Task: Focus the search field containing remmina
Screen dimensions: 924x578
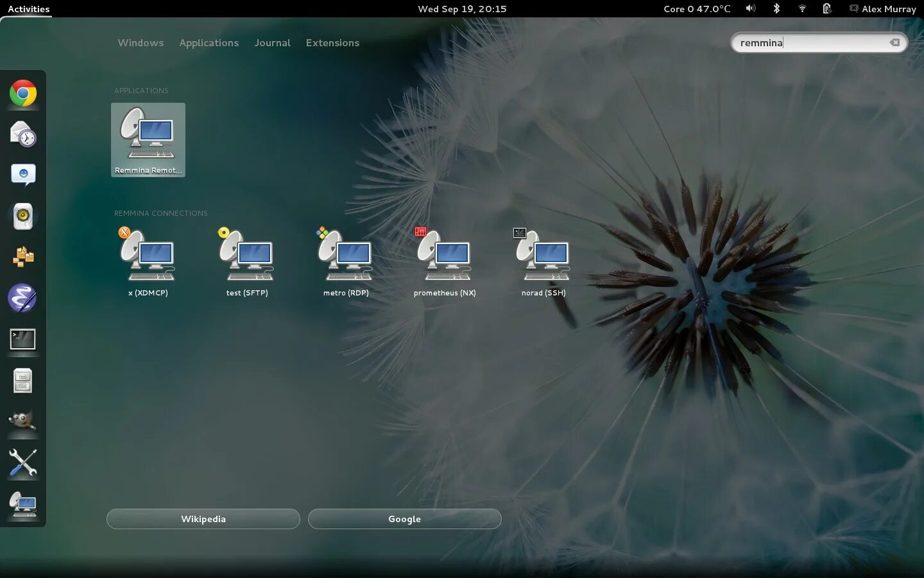Action: pyautogui.click(x=819, y=42)
